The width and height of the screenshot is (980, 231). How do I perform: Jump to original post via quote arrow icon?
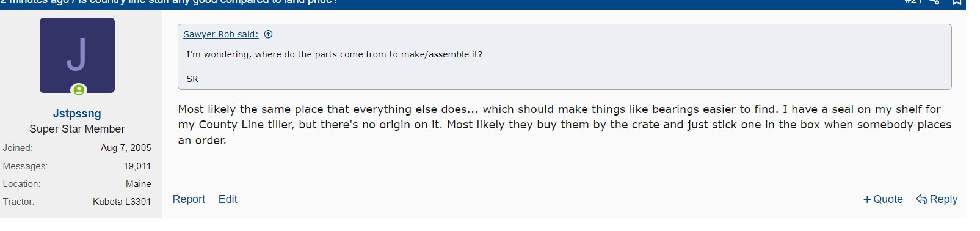268,34
